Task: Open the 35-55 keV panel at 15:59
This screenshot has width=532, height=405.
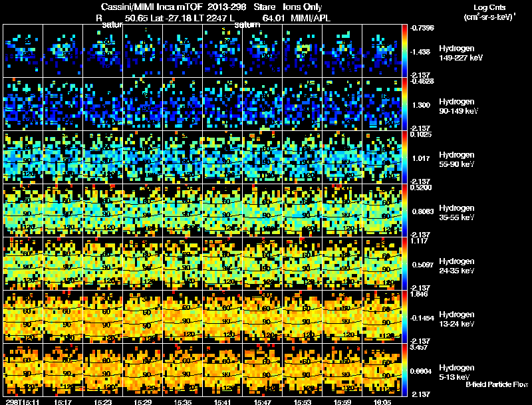Action: [342, 211]
